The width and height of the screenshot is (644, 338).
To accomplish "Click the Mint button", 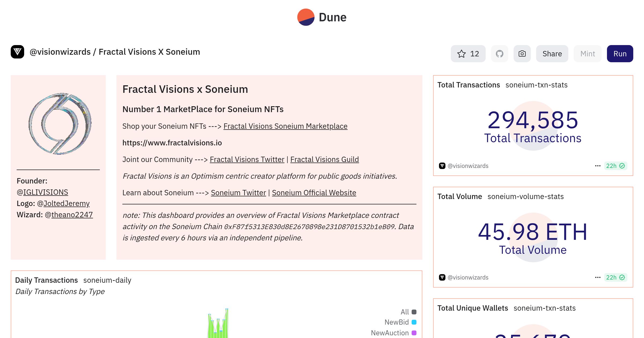I will pos(587,54).
